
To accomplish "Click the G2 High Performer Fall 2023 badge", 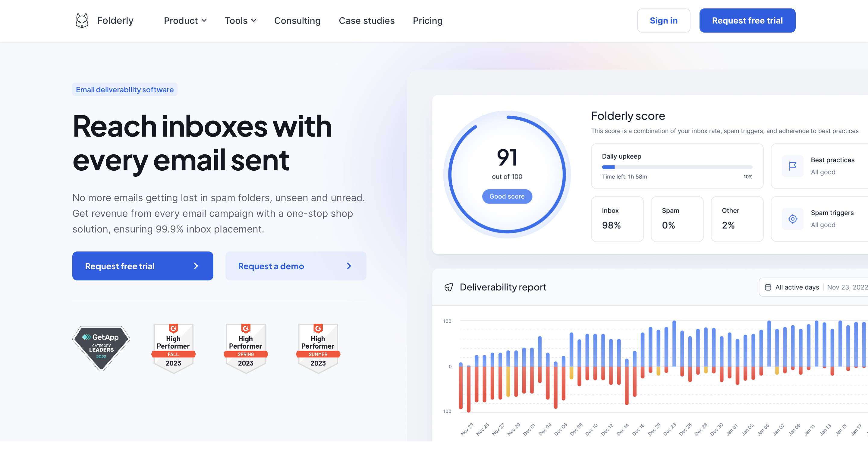I will 173,348.
